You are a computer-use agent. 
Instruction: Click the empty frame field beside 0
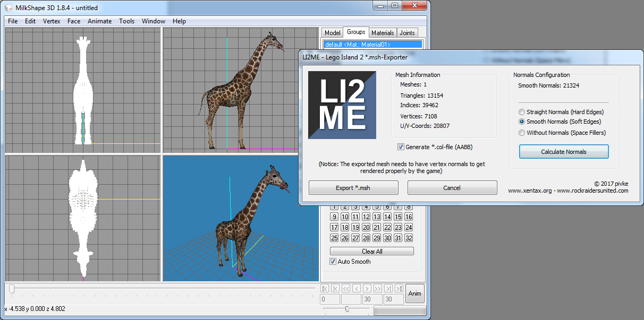pos(351,299)
